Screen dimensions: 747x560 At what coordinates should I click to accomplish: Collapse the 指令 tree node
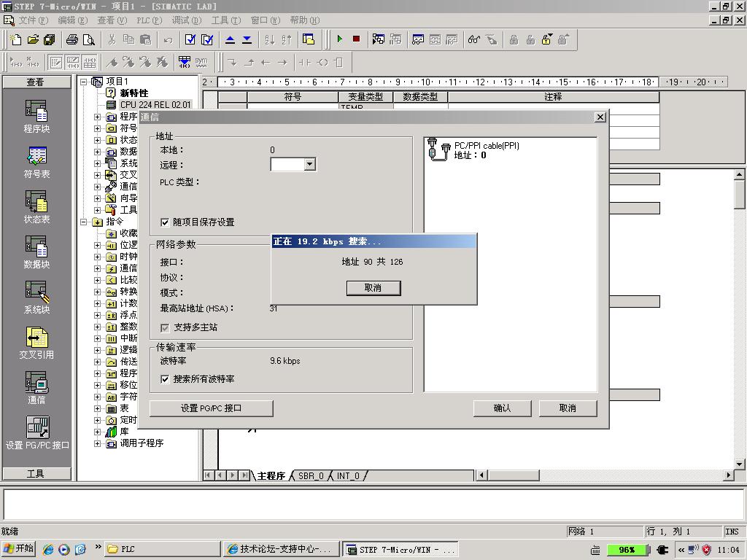85,222
